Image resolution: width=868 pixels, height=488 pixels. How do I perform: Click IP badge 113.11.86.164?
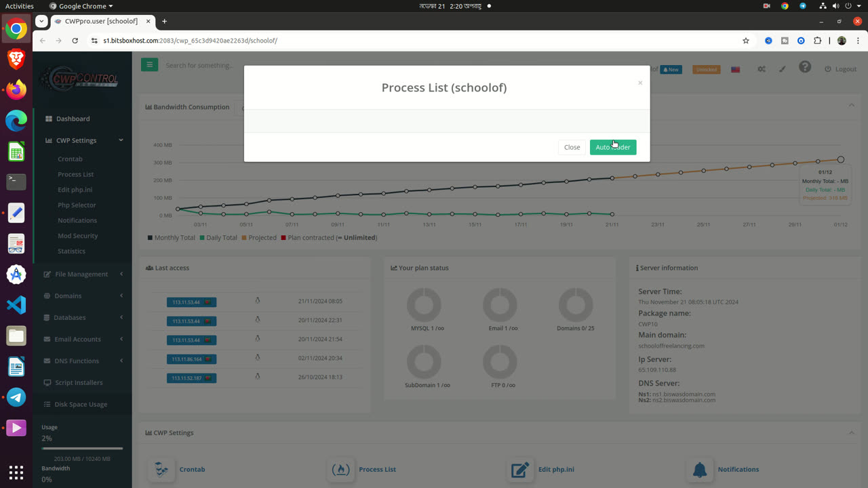coord(191,359)
